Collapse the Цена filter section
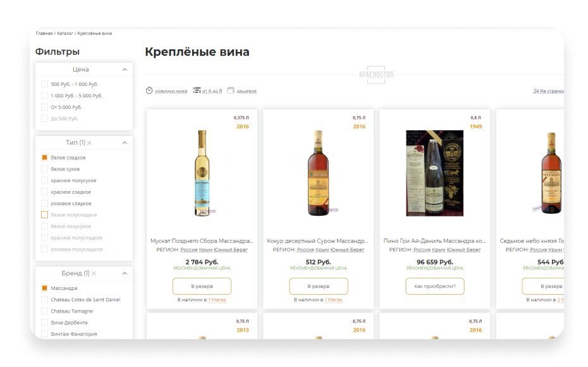Image resolution: width=588 pixels, height=367 pixels. click(x=125, y=70)
